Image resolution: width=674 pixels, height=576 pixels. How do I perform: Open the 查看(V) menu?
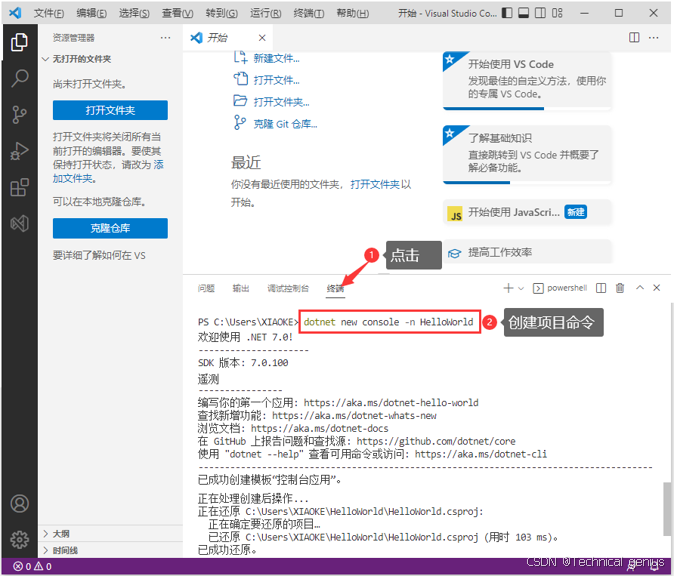pos(177,13)
